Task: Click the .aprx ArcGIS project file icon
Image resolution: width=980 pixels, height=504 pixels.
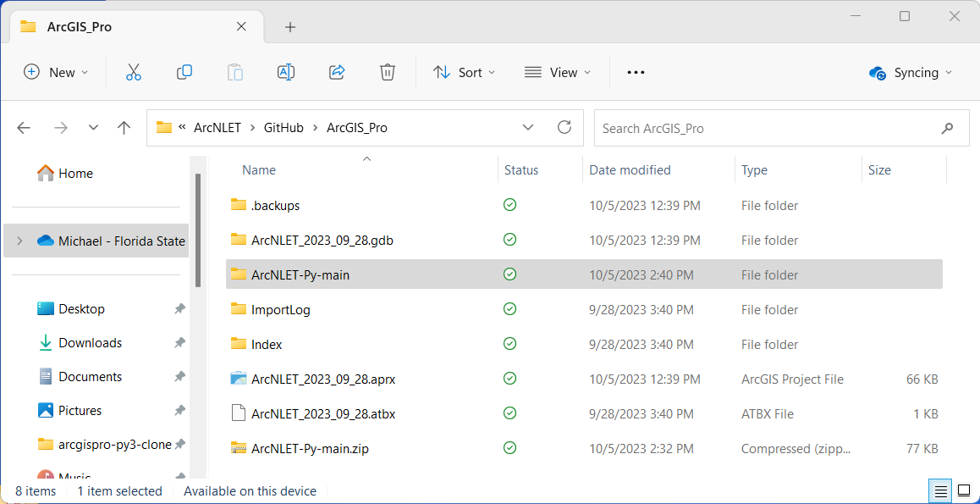Action: click(x=238, y=378)
